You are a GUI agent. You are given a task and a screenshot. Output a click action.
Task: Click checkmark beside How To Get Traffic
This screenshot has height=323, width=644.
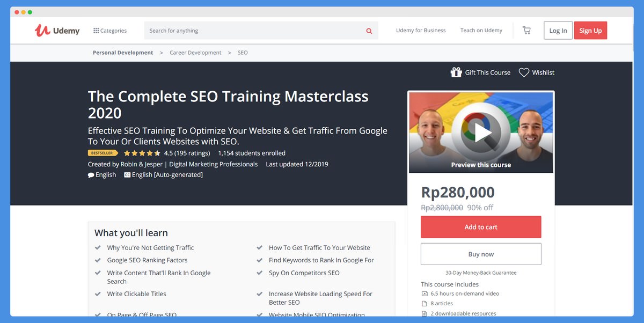259,247
